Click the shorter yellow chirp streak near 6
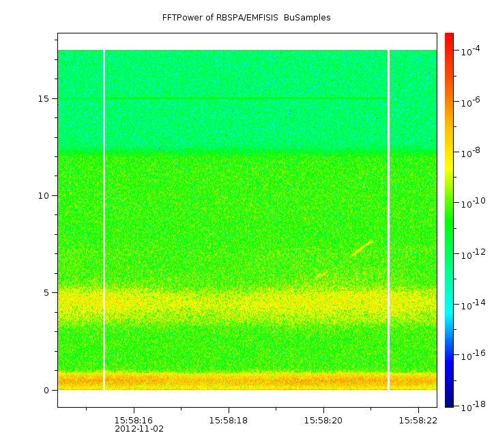 click(321, 275)
